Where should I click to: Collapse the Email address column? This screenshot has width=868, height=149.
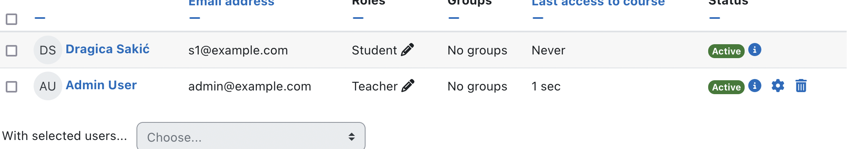point(195,18)
